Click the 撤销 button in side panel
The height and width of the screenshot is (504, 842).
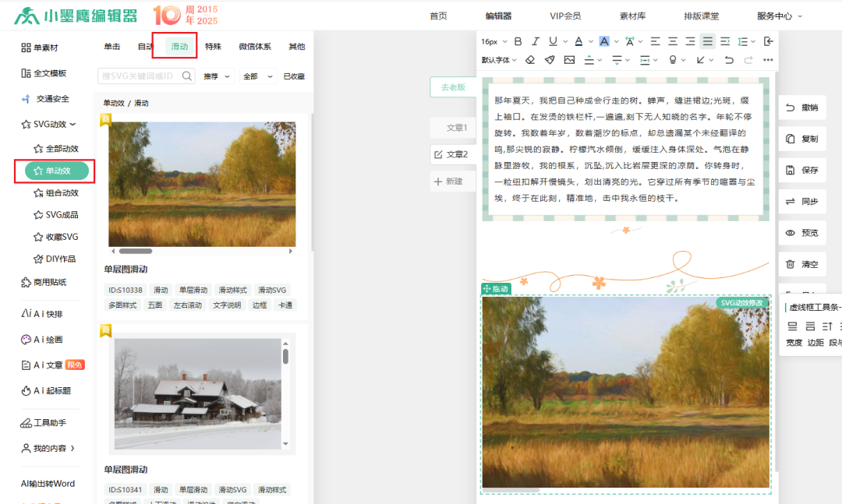point(801,107)
